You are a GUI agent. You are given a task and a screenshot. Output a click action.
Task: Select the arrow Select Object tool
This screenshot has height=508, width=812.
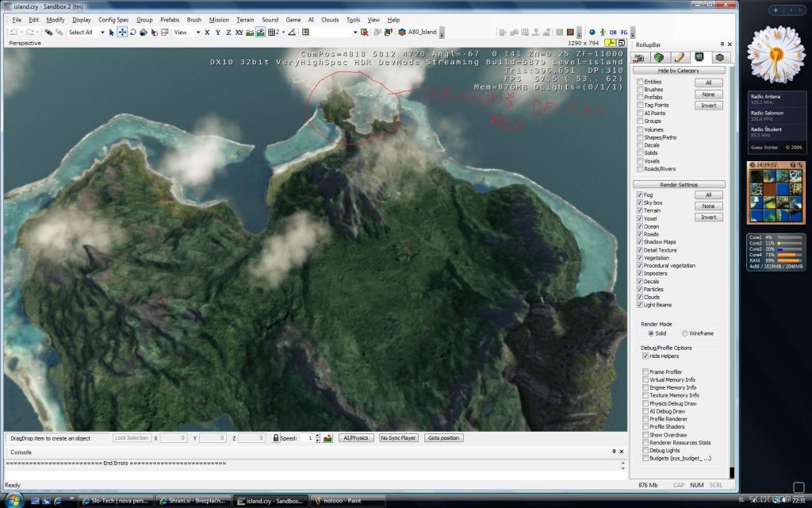click(x=111, y=32)
